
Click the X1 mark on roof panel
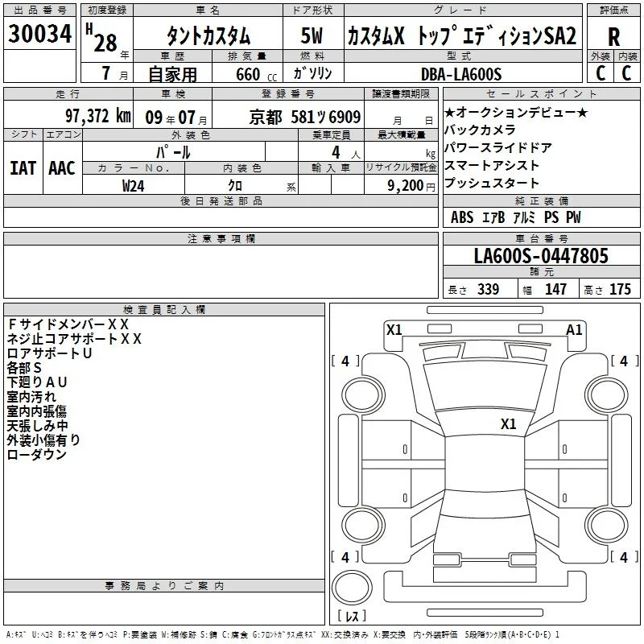click(x=508, y=423)
